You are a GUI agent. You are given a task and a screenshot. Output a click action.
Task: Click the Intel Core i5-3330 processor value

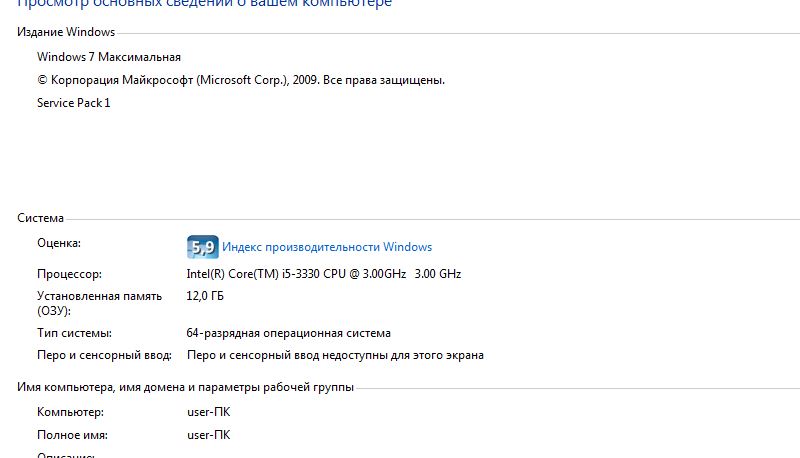[323, 274]
